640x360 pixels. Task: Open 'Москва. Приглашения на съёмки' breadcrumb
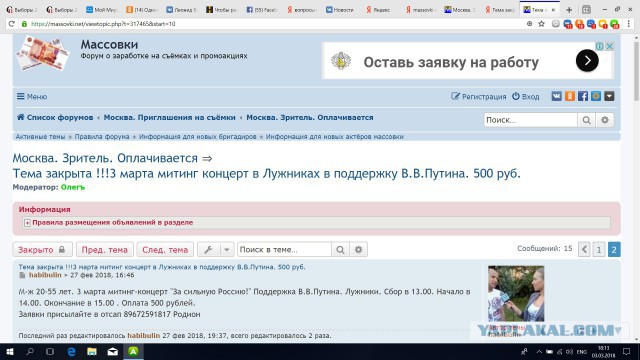click(169, 117)
